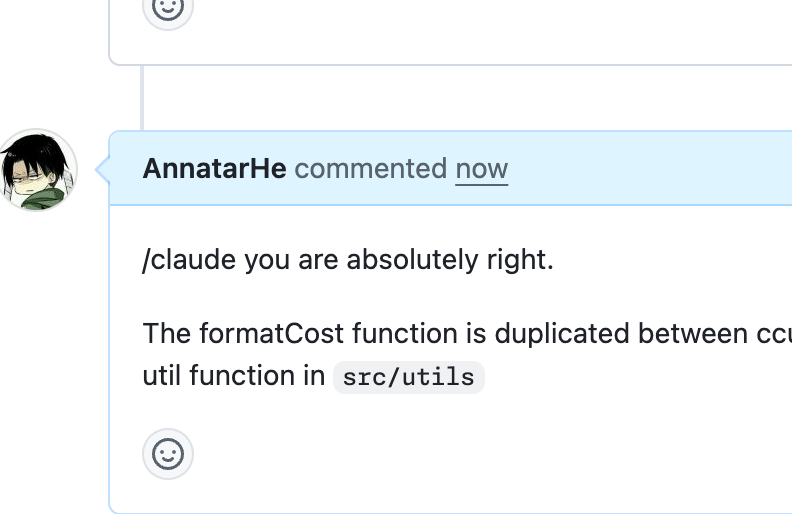
Task: Click the word "The" starting the second paragraph
Action: 163,332
